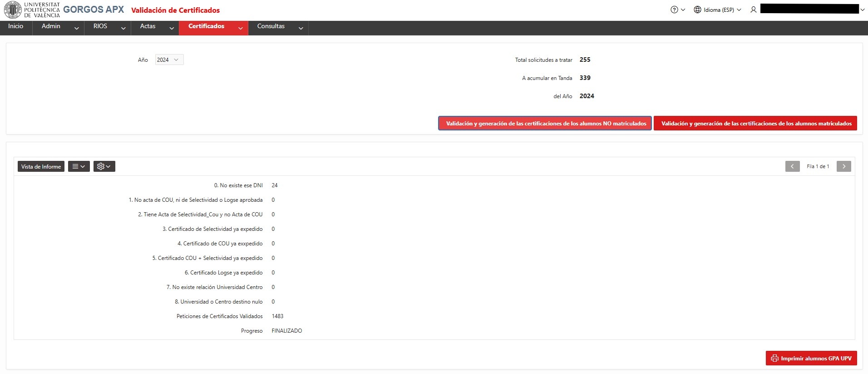Click Imprimir alumnos GPA UPV button

click(x=811, y=358)
